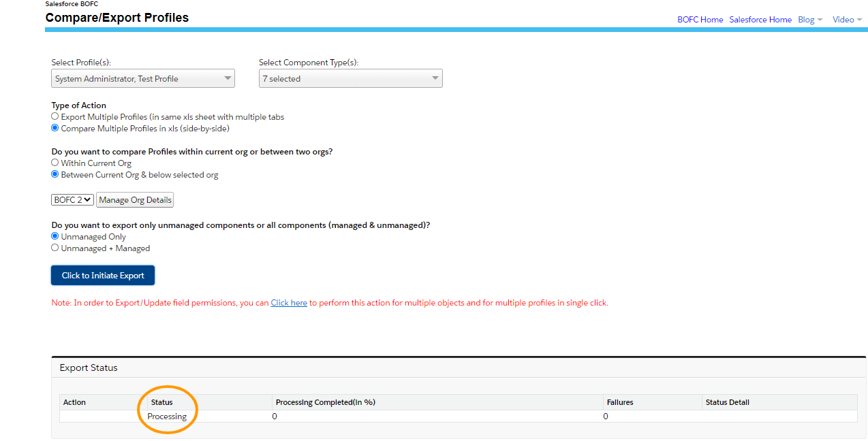Viewport: 868px width, 441px height.
Task: Click the Manage Org Details button
Action: click(x=135, y=200)
